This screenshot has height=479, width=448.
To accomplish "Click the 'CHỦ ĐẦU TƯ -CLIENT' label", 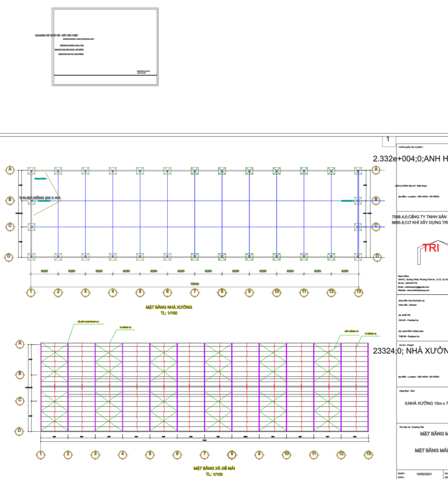I will coord(411,147).
